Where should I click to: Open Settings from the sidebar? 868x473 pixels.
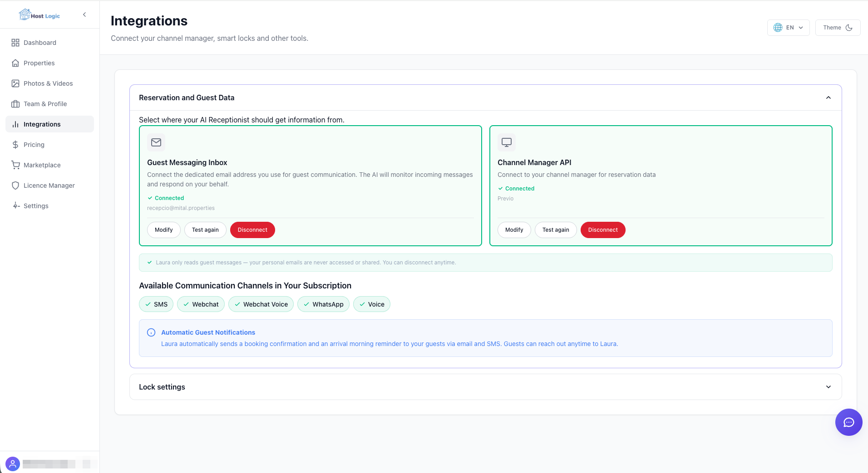click(x=49, y=206)
